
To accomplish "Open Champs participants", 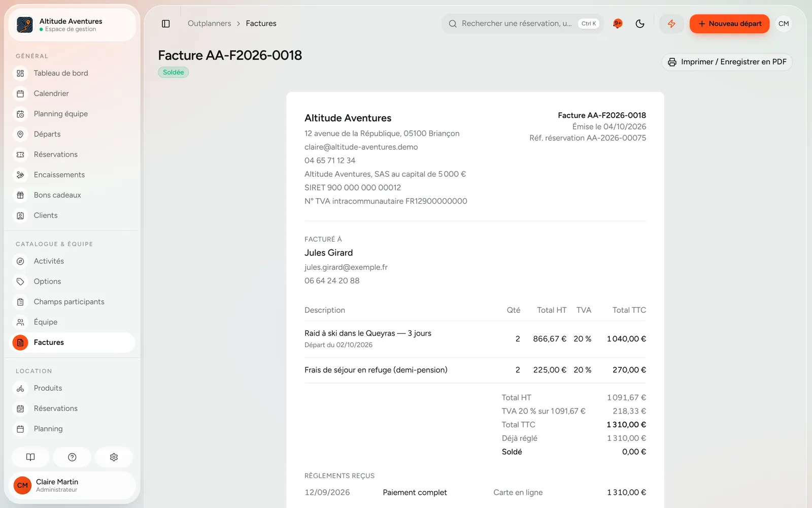I will (73, 302).
